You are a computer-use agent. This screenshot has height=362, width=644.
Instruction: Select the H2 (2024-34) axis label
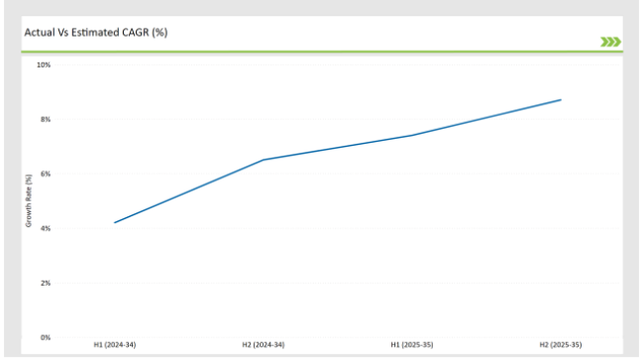click(264, 345)
